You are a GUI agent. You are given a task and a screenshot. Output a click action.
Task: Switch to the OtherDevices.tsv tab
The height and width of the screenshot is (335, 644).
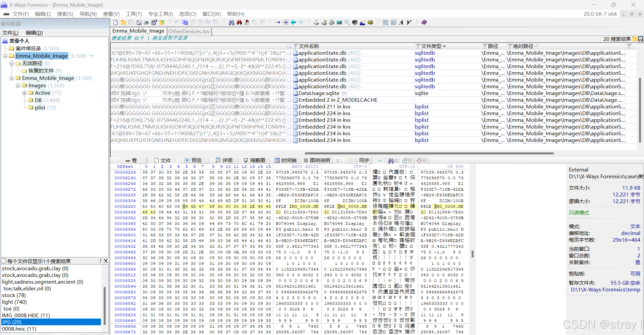click(x=189, y=32)
